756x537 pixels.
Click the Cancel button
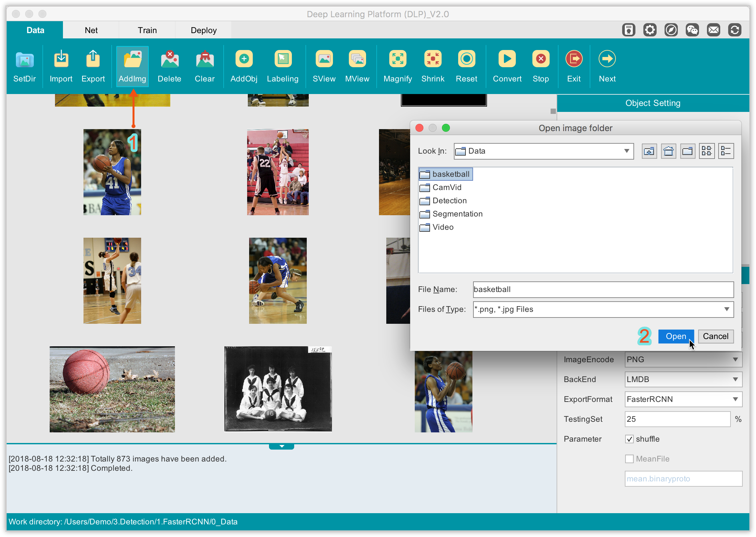pyautogui.click(x=715, y=336)
